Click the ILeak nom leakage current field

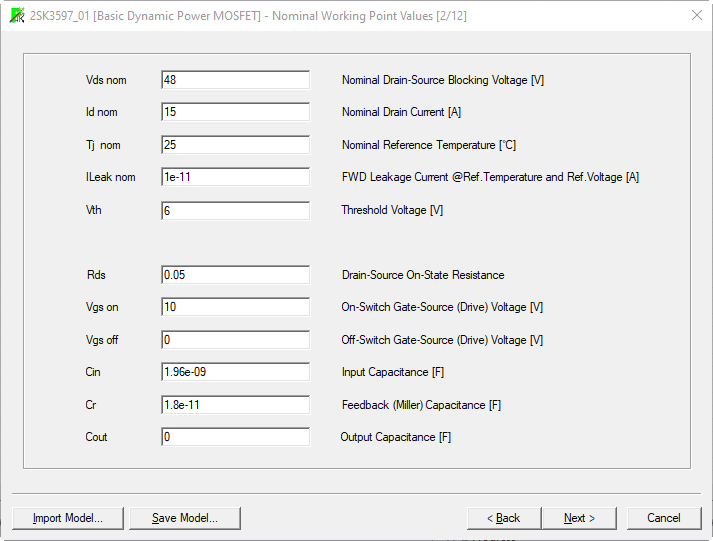click(x=235, y=177)
